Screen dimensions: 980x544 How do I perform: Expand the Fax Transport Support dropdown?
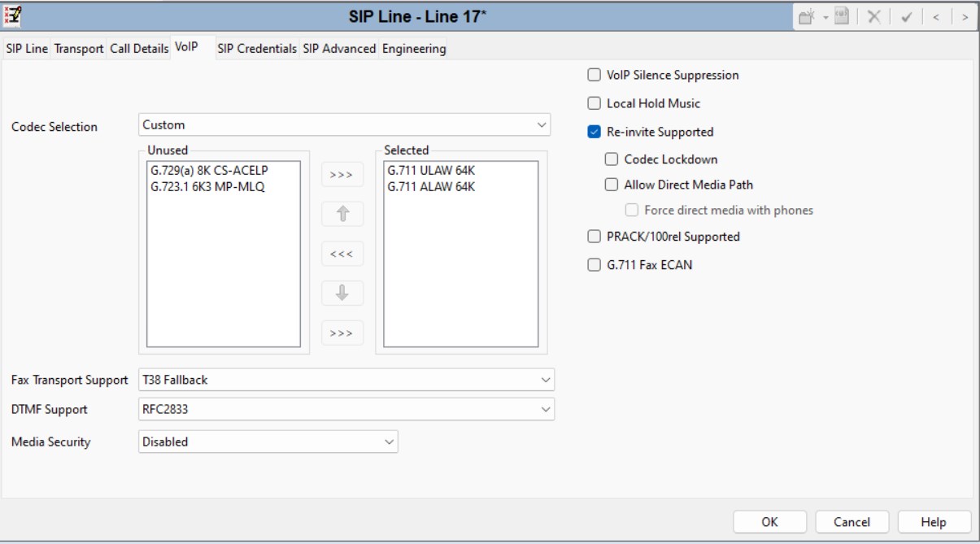tap(346, 380)
